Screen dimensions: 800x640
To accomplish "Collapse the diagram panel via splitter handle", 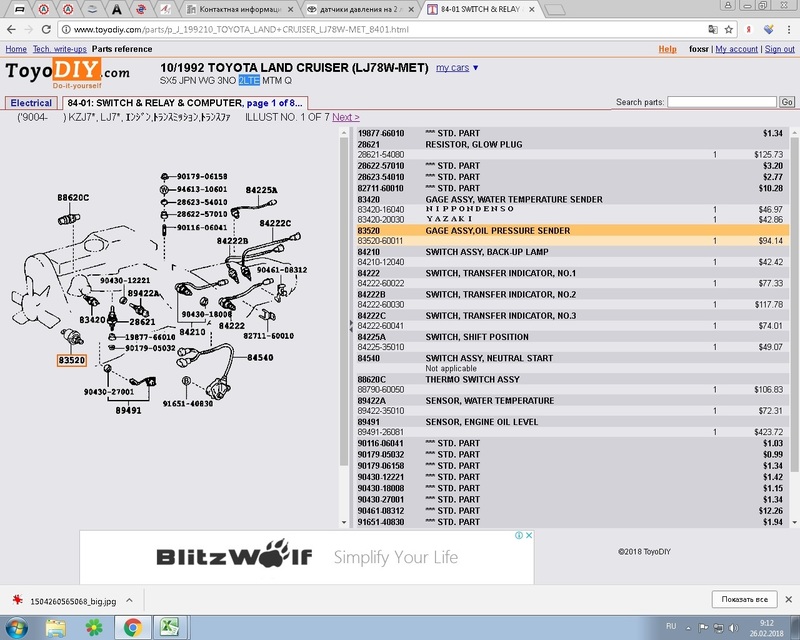I will tap(351, 327).
